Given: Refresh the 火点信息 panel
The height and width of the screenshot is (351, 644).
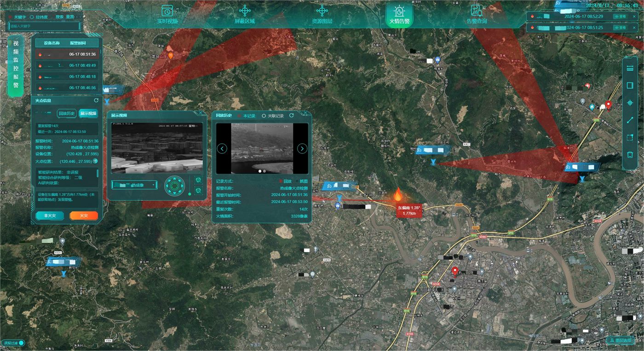Looking at the screenshot, I should point(96,100).
